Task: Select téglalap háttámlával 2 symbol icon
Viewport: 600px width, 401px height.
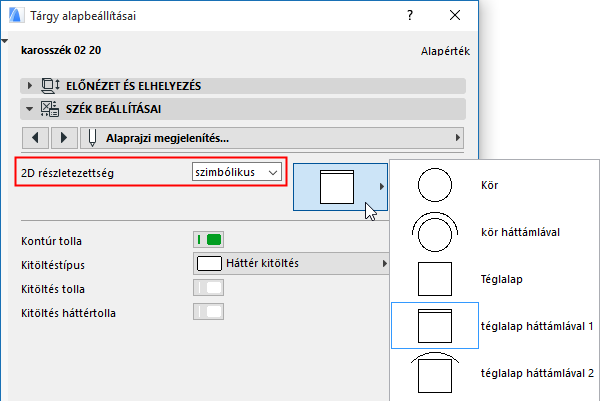Action: tap(435, 374)
